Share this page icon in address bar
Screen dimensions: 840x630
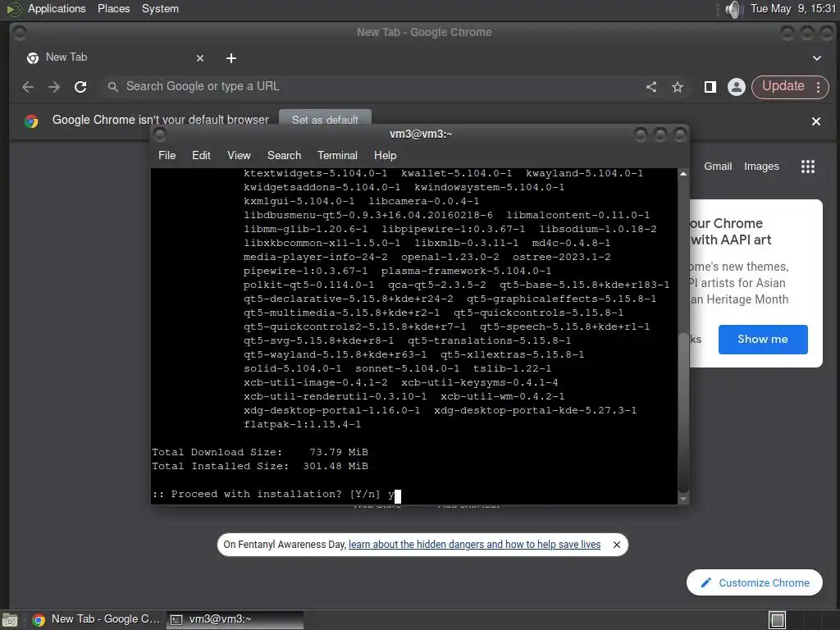(x=651, y=87)
